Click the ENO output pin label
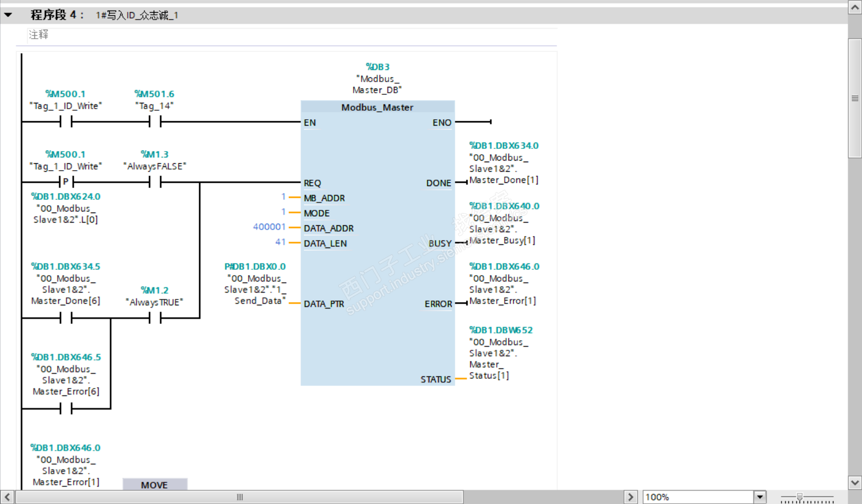 (x=442, y=122)
